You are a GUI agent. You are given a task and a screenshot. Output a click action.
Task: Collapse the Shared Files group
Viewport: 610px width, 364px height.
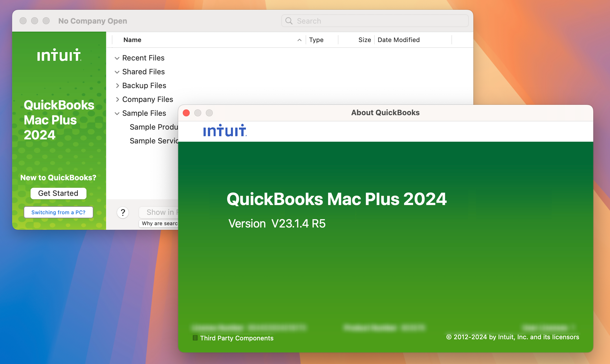click(117, 72)
